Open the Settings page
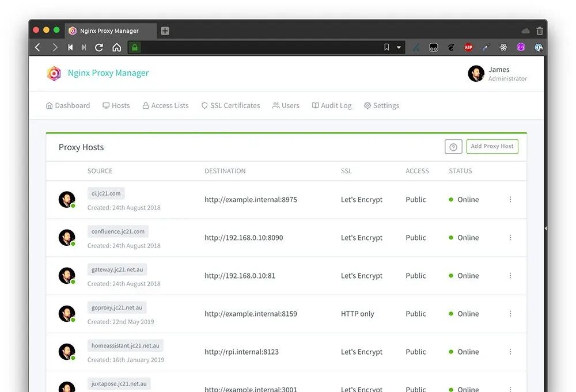The height and width of the screenshot is (392, 576). 381,106
